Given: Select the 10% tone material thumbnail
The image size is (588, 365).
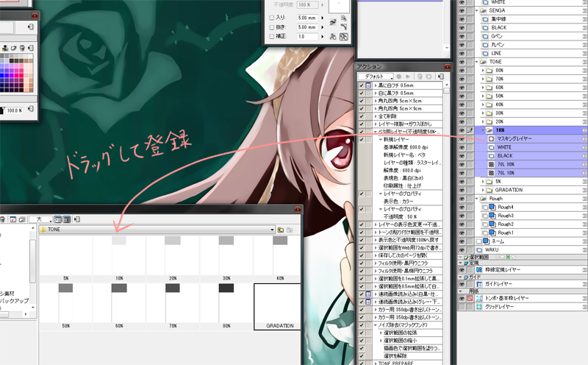Looking at the screenshot, I should pos(119,258).
